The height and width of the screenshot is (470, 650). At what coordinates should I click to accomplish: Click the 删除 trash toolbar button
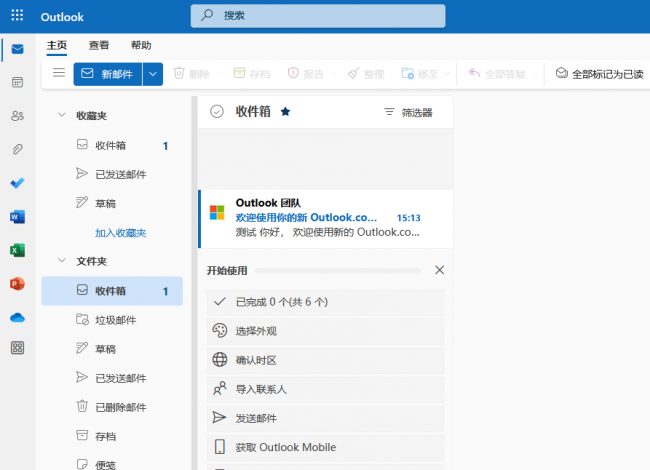click(192, 74)
